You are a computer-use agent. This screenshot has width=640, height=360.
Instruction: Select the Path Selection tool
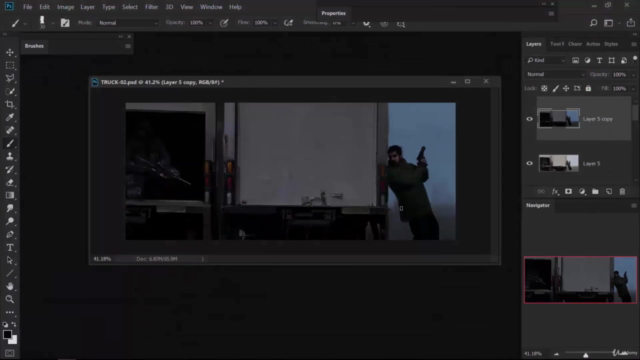(x=10, y=261)
